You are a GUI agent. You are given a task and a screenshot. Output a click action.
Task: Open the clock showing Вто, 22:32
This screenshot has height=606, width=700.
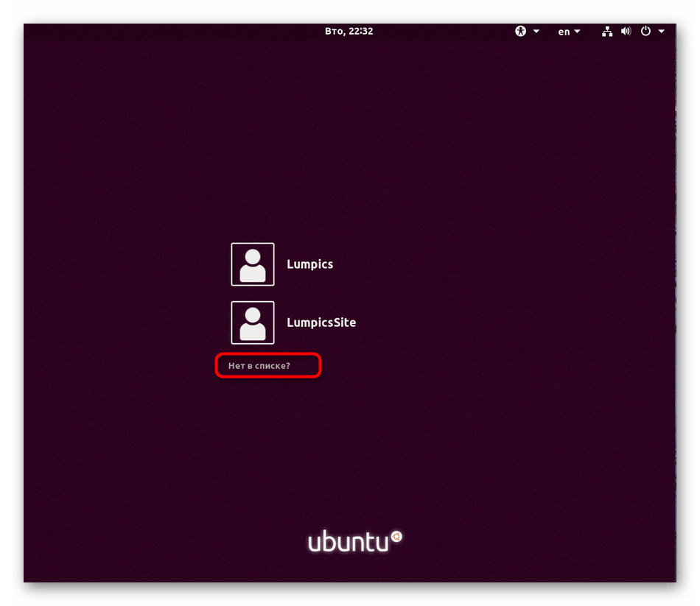[x=349, y=31]
